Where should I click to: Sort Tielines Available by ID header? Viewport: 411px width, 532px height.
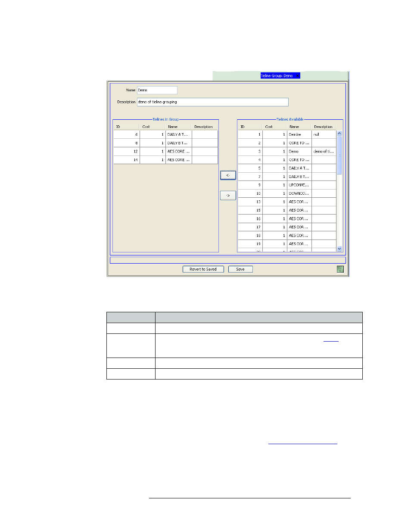pos(250,127)
